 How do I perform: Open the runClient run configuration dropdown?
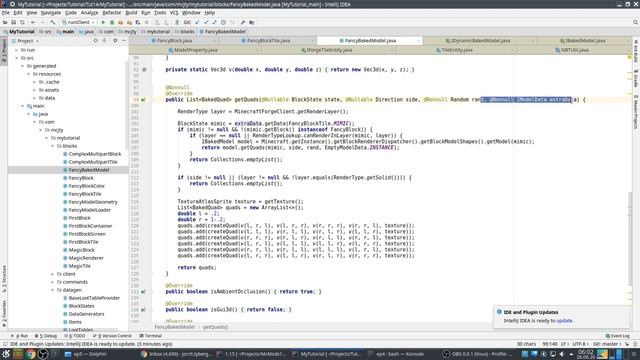[78, 22]
